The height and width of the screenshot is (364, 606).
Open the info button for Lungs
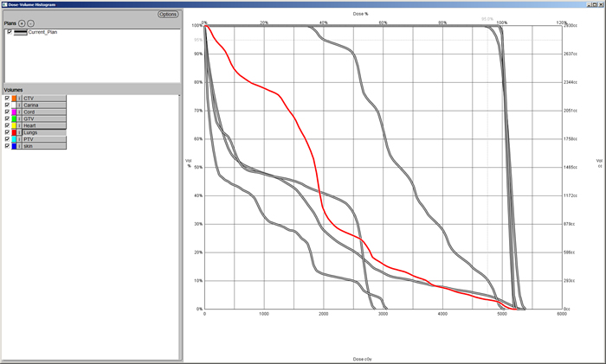click(x=20, y=132)
